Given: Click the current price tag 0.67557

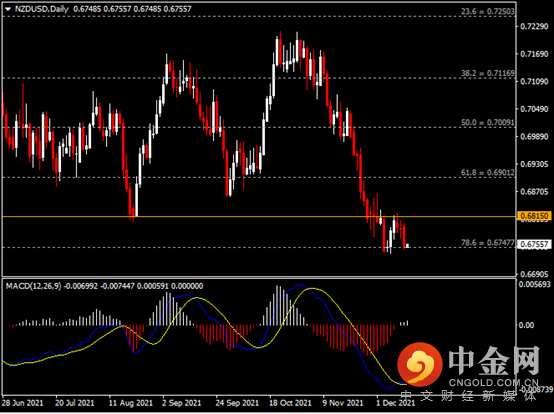Looking at the screenshot, I should pos(534,244).
